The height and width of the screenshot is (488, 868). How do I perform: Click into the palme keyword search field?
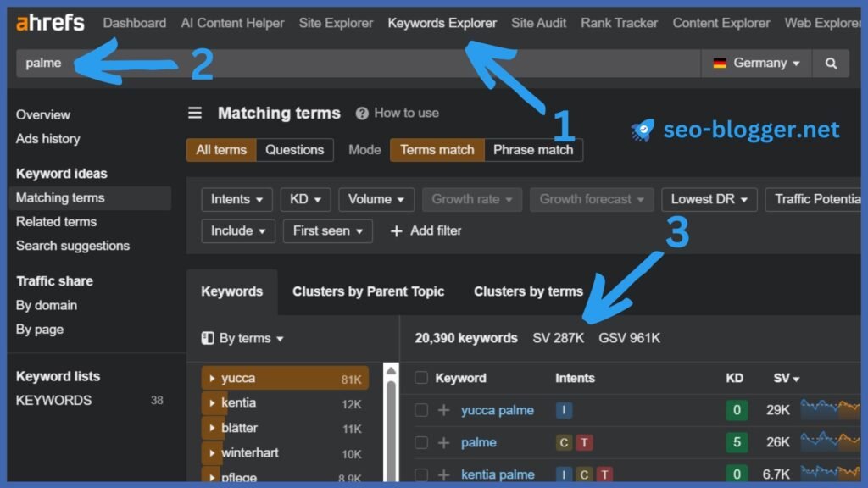tap(359, 63)
